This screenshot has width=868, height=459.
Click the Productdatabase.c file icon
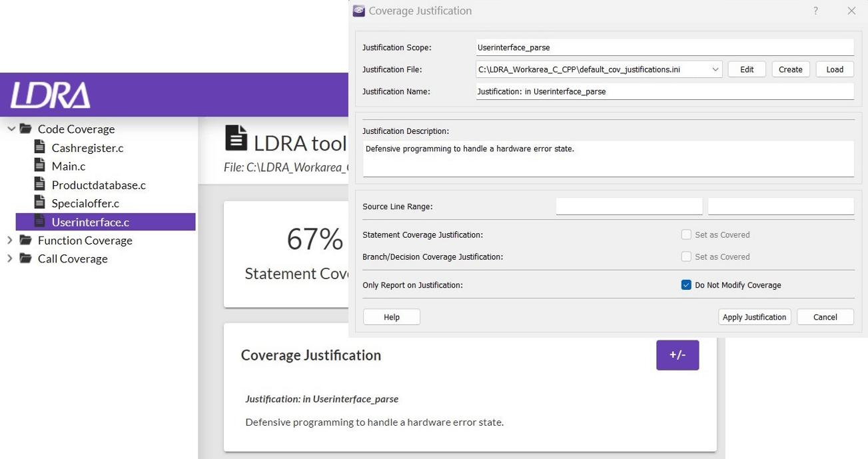point(40,185)
